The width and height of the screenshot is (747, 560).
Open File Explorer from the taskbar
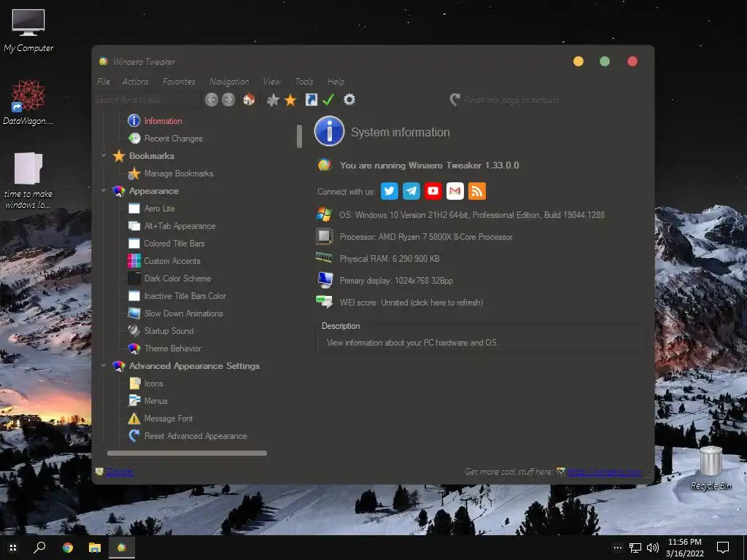tap(95, 548)
